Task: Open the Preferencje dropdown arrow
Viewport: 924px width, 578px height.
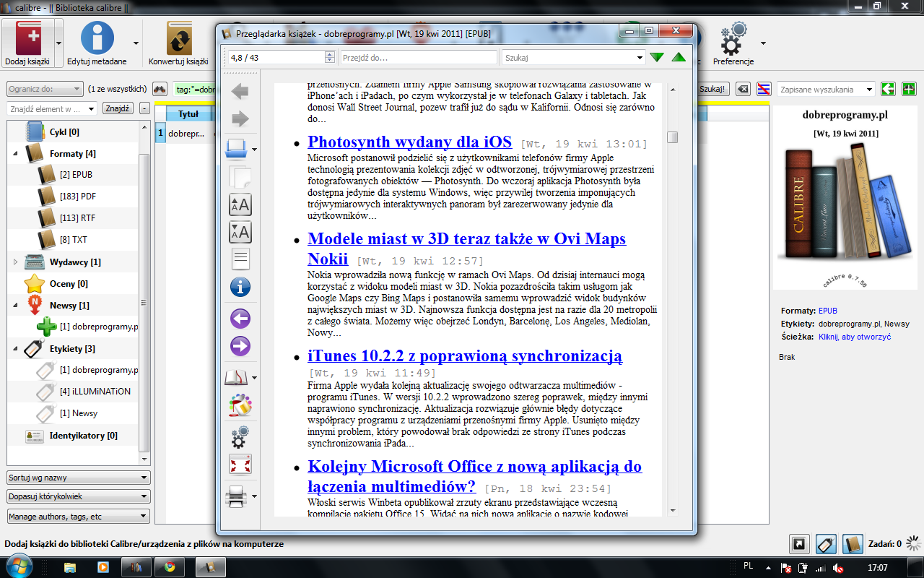Action: (763, 43)
